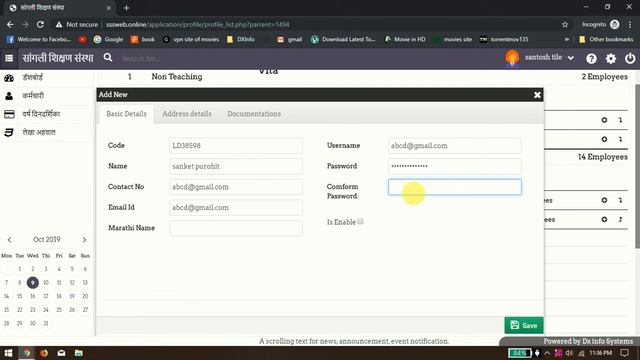The width and height of the screenshot is (640, 360).
Task: Click the year calendar card sidebar icon
Action: 9,114
